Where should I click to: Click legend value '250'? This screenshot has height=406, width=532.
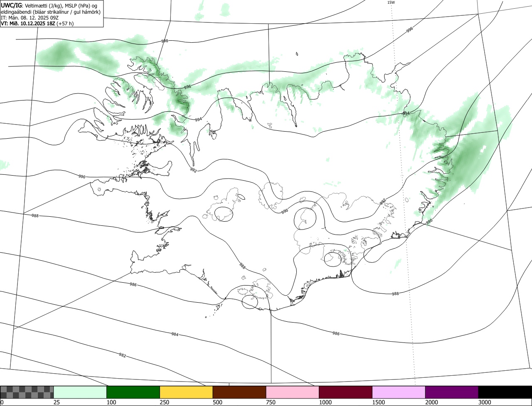tap(165, 402)
